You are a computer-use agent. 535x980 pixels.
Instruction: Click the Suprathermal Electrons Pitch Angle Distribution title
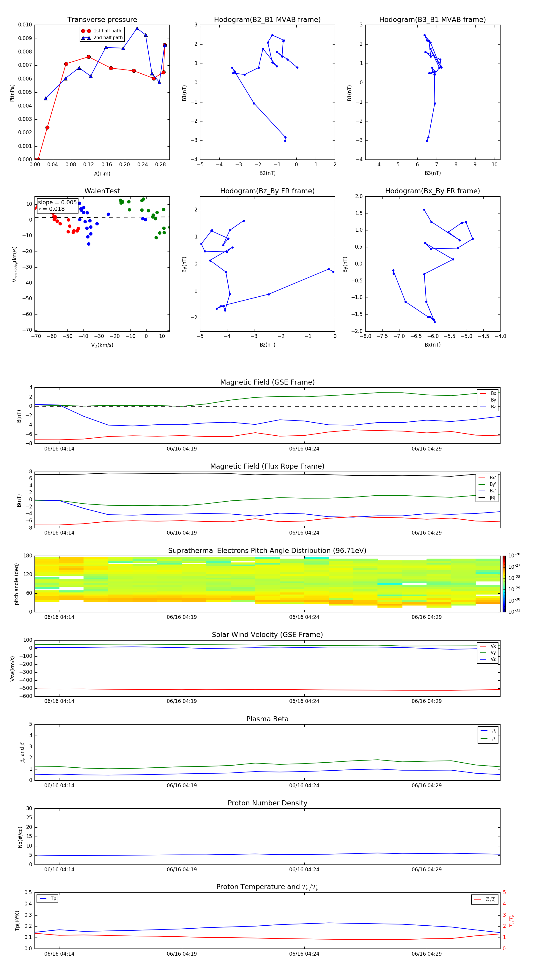267,551
